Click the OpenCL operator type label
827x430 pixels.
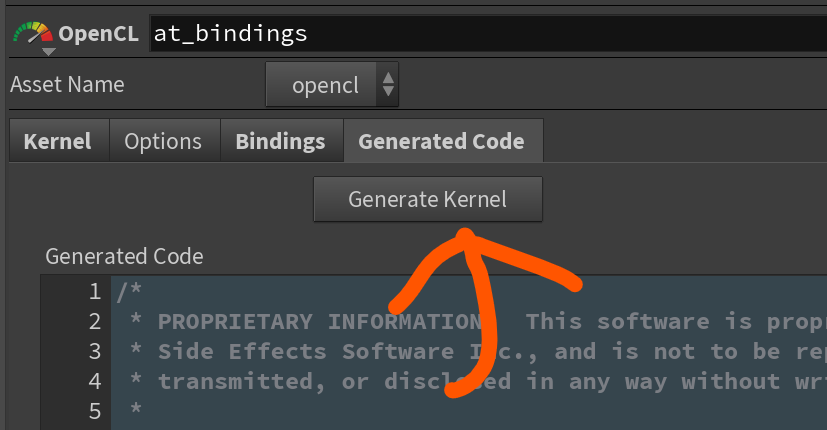click(98, 34)
